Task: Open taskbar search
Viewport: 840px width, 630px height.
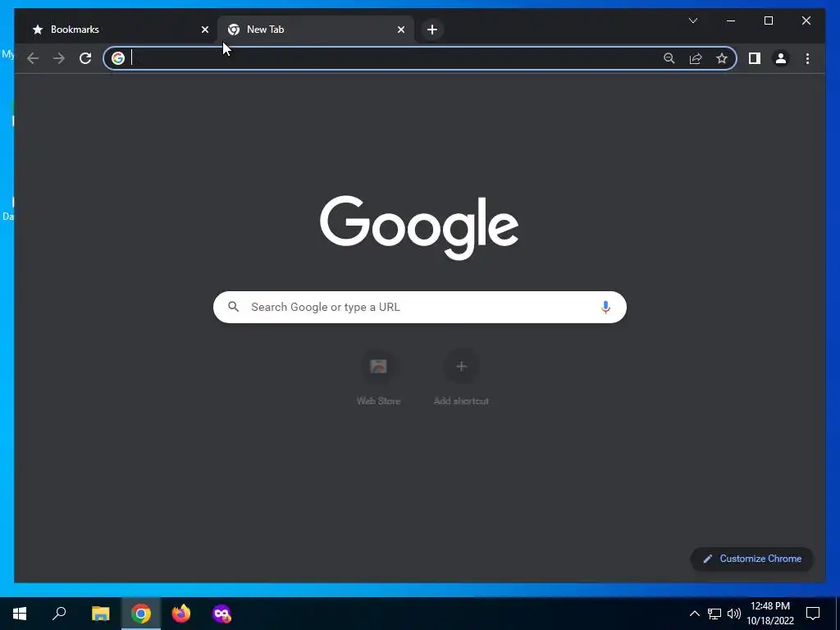Action: (59, 614)
